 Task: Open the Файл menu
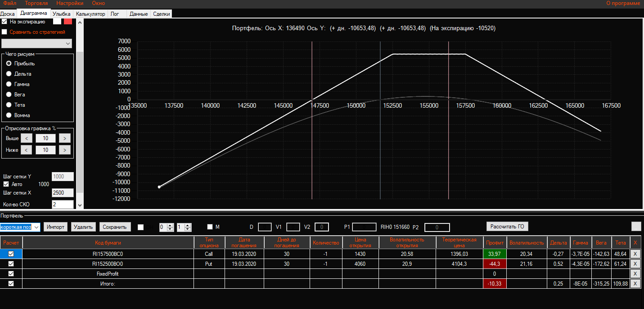[x=10, y=3]
